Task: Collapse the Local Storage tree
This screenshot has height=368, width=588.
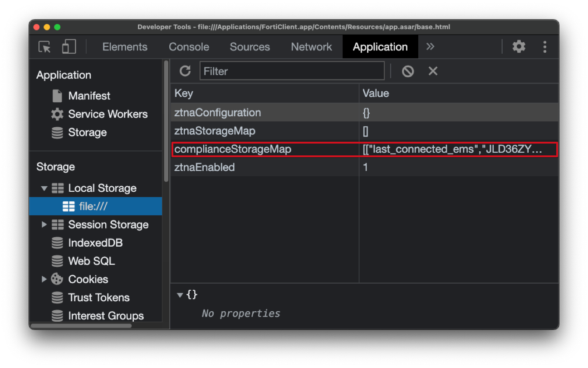Action: point(44,188)
